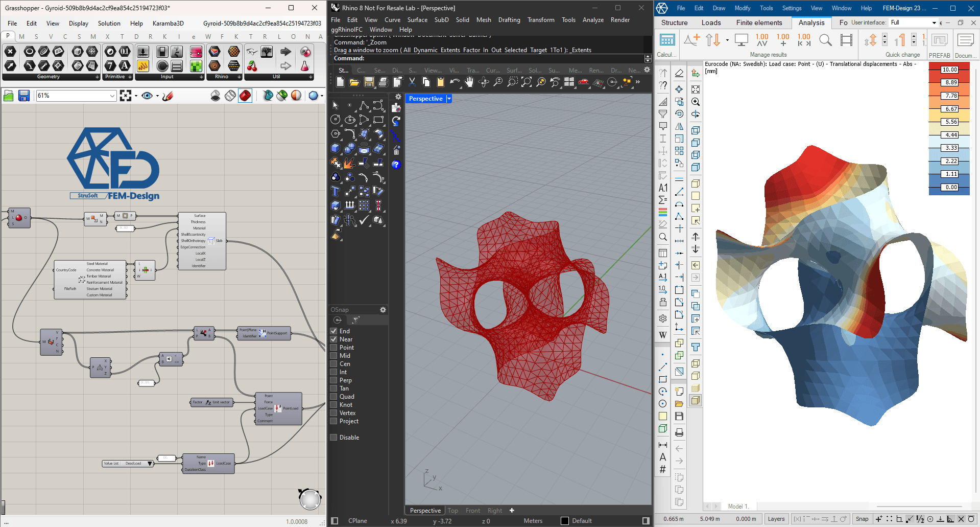Toggle the End osnap checkbox
The image size is (980, 527).
tap(333, 331)
